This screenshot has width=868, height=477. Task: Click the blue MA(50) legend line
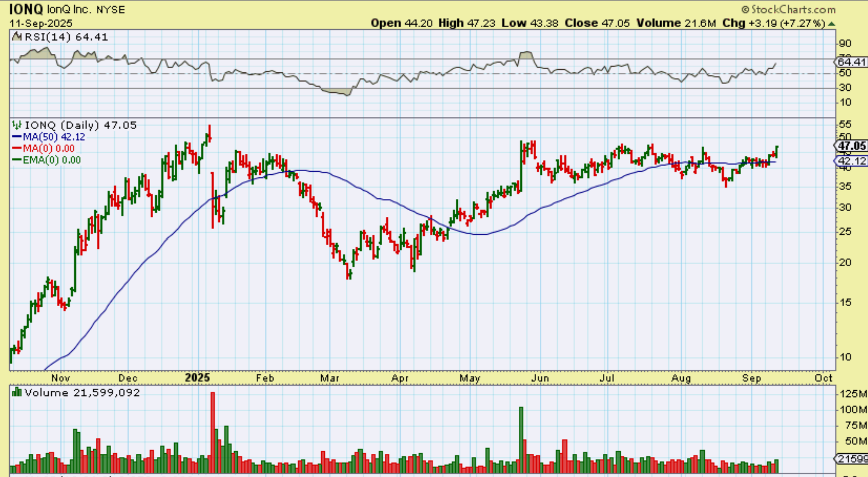pos(17,137)
